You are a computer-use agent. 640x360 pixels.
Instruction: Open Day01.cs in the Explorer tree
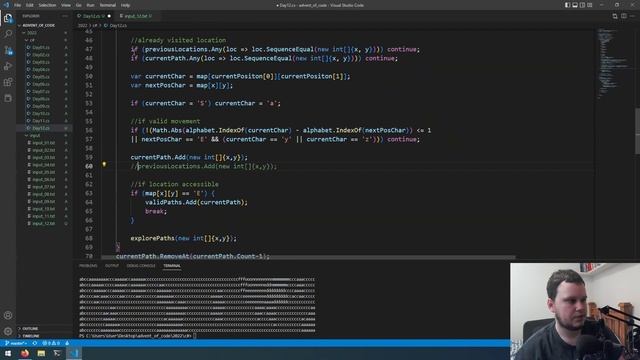point(41,47)
